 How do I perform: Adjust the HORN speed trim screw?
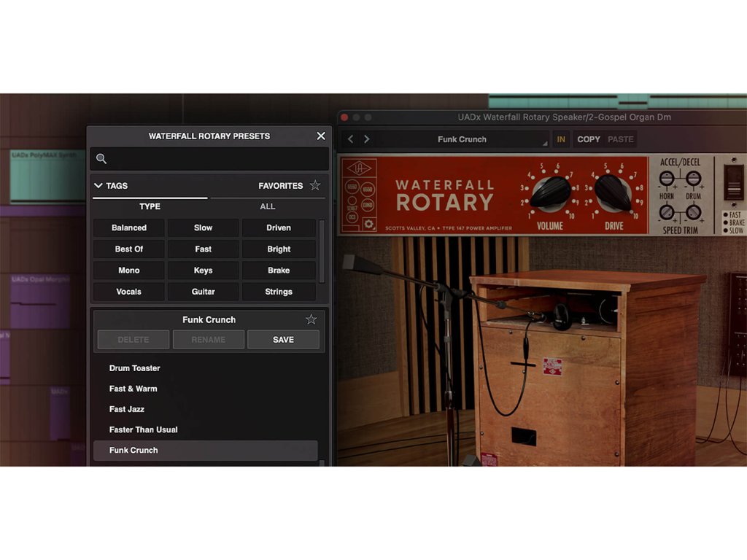tap(667, 212)
